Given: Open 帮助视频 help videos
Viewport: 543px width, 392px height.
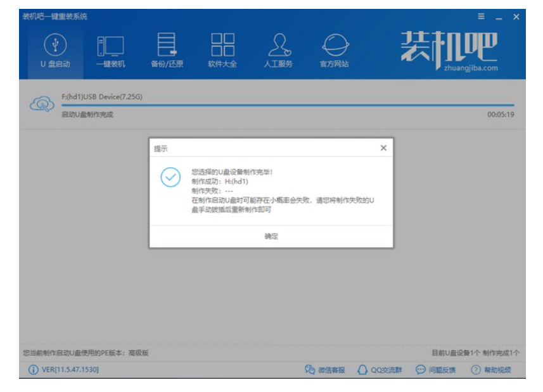Looking at the screenshot, I should point(490,370).
